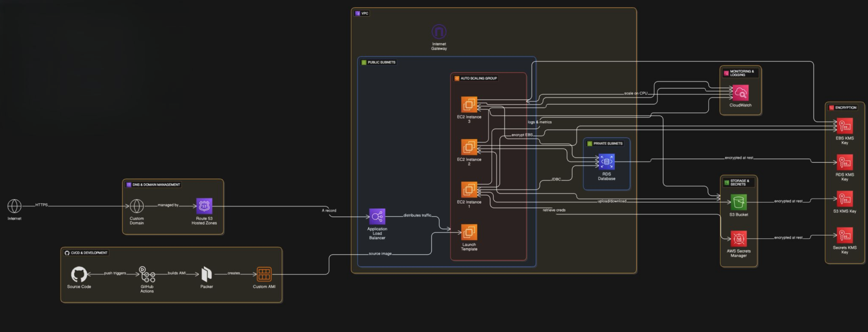Click the Custom AMI icon
868x332 pixels.
click(264, 274)
